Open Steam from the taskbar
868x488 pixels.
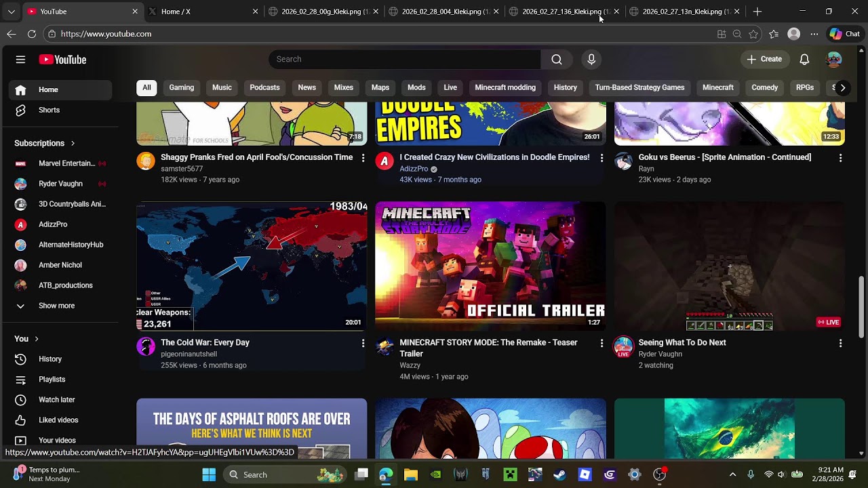pos(559,474)
